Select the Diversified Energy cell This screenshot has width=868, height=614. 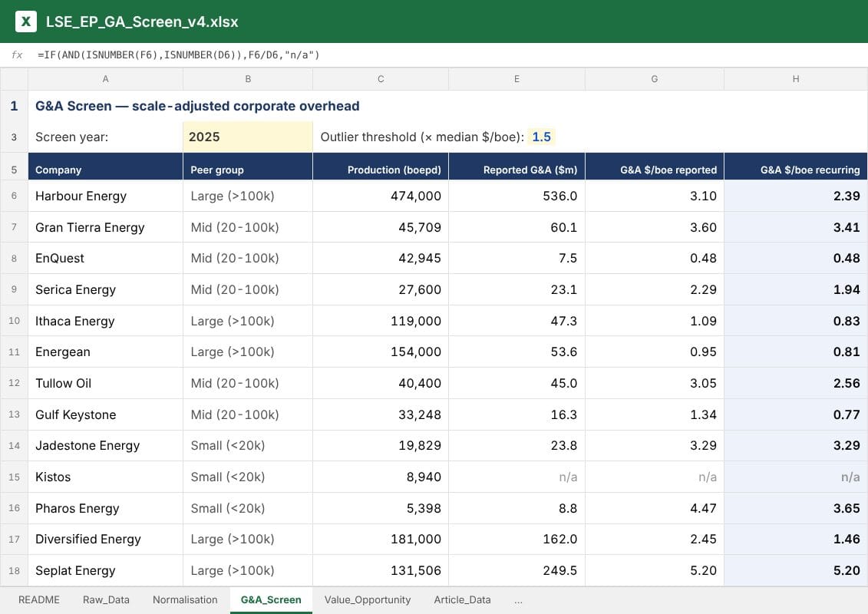(105, 539)
